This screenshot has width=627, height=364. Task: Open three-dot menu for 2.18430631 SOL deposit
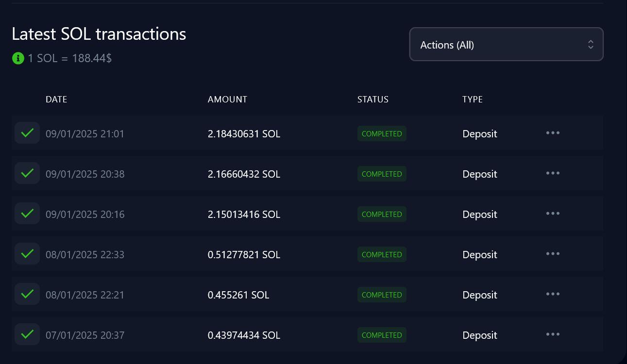[553, 133]
